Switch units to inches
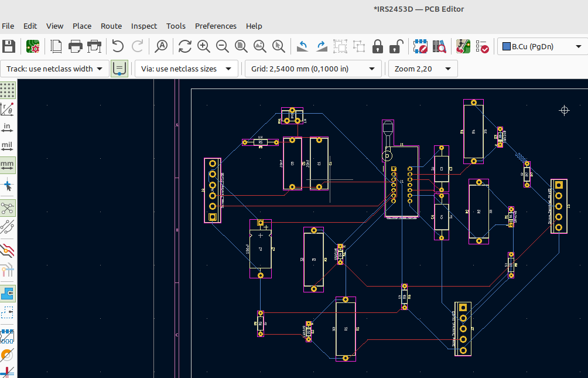 (x=8, y=128)
